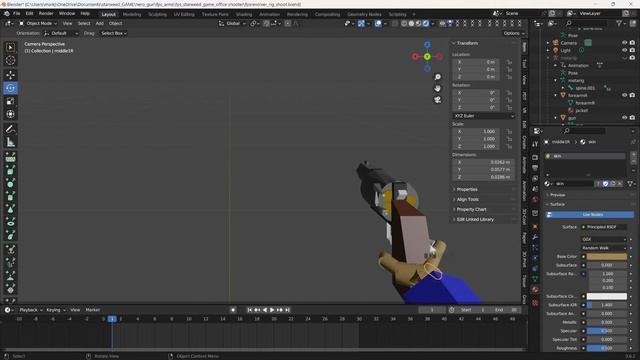Disable Light in renders toggle
640x360 pixels.
coord(632,50)
